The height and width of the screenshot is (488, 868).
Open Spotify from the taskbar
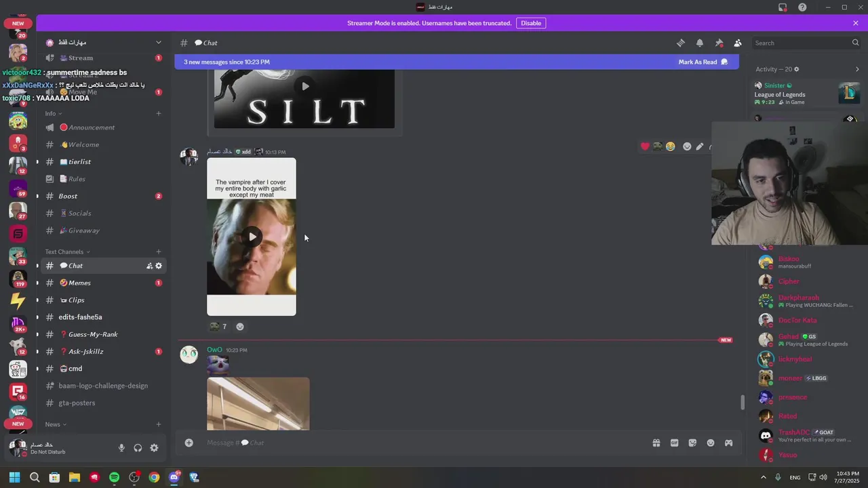tap(114, 477)
